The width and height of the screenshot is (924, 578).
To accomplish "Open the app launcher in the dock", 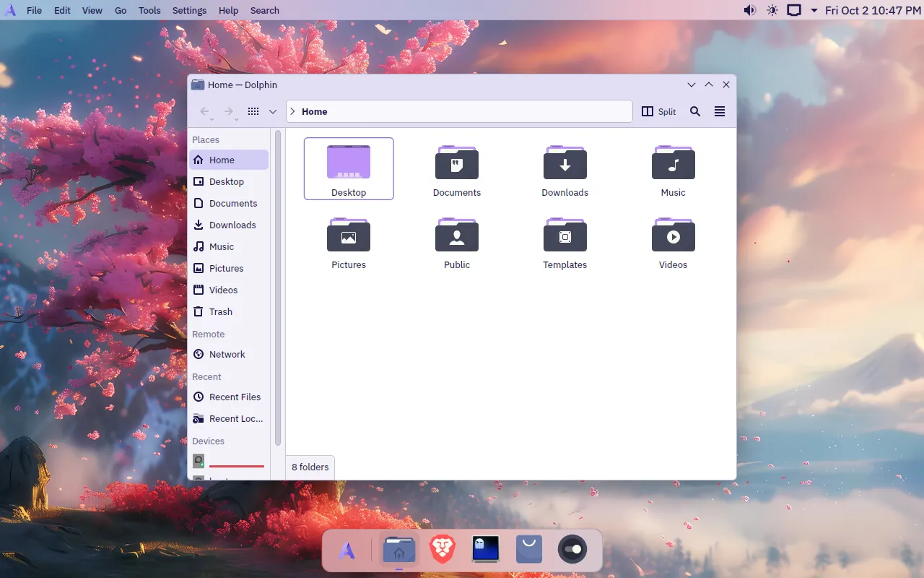I will 347,551.
